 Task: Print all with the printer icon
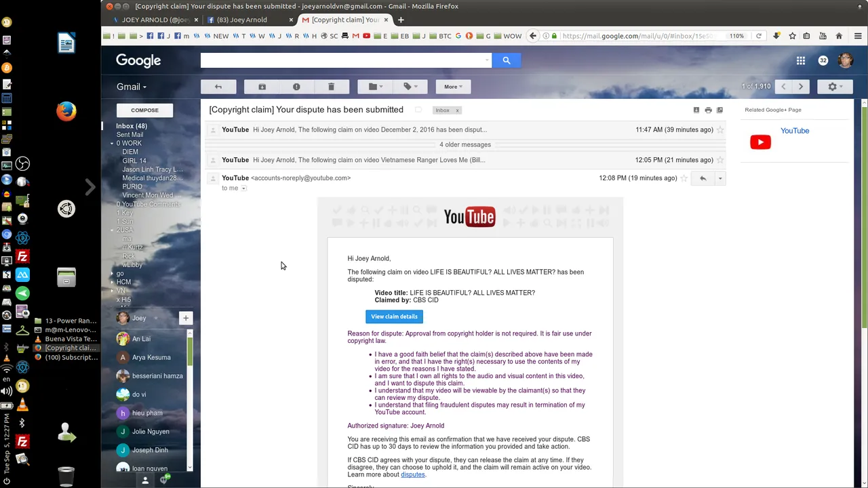tap(708, 110)
